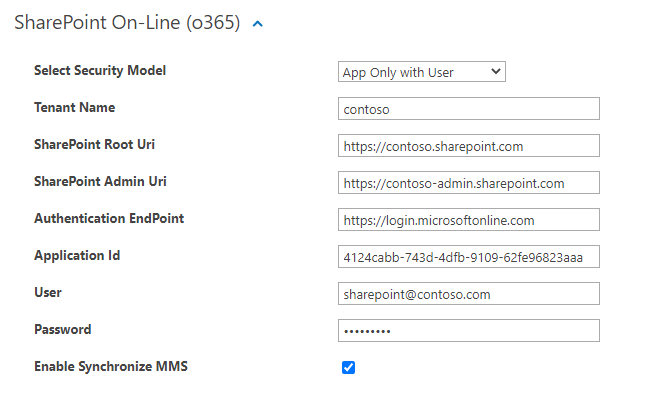665x410 pixels.
Task: Focus the SharePoint Root Uri input field
Action: click(x=468, y=146)
